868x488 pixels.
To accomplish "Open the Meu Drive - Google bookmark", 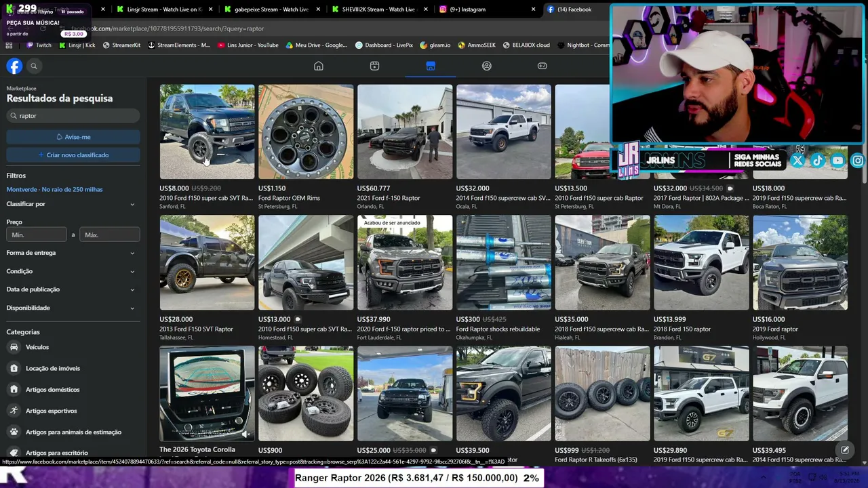I will pos(316,45).
